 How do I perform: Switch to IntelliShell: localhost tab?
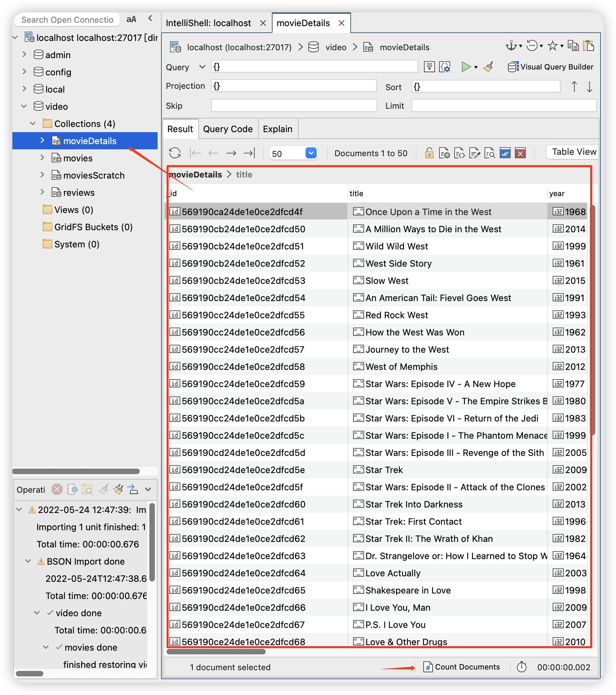[x=209, y=23]
